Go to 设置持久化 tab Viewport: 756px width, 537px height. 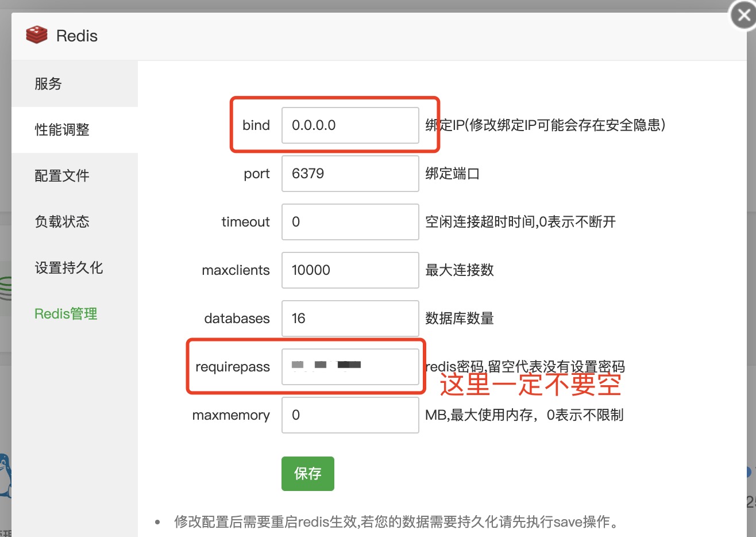[75, 268]
